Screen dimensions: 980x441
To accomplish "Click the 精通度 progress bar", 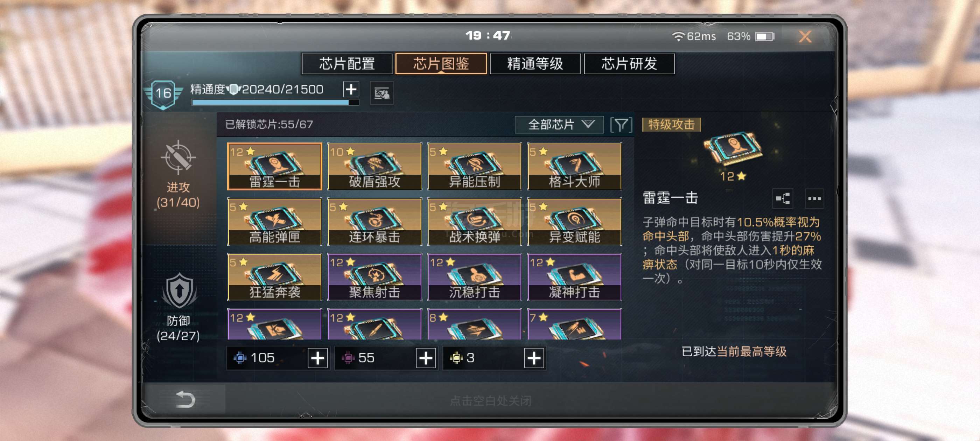I will tap(275, 102).
